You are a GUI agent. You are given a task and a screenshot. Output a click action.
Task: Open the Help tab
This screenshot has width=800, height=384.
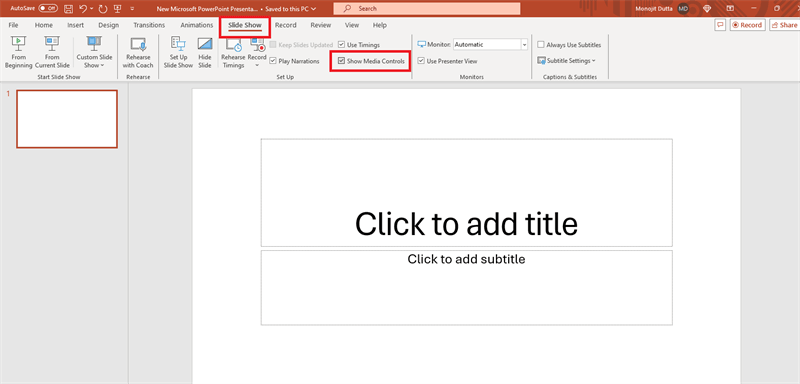pyautogui.click(x=380, y=25)
